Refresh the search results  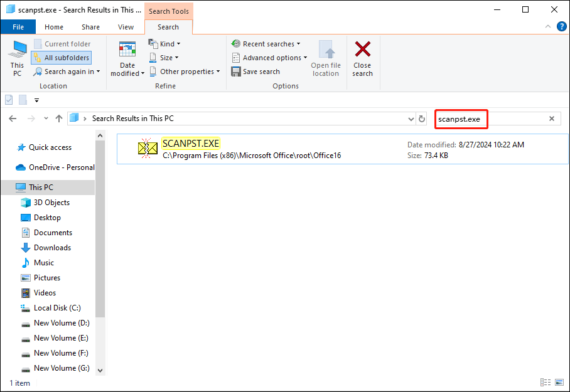(x=422, y=119)
